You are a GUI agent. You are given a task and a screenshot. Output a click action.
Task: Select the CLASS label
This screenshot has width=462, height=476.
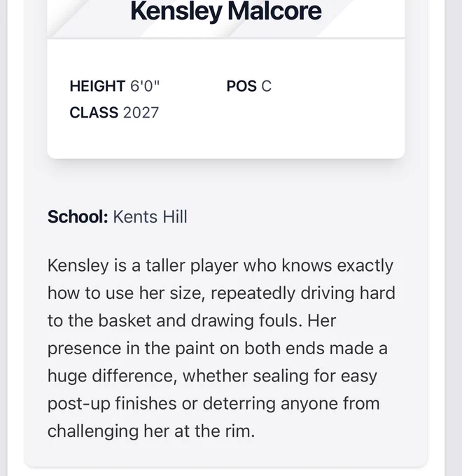(94, 113)
